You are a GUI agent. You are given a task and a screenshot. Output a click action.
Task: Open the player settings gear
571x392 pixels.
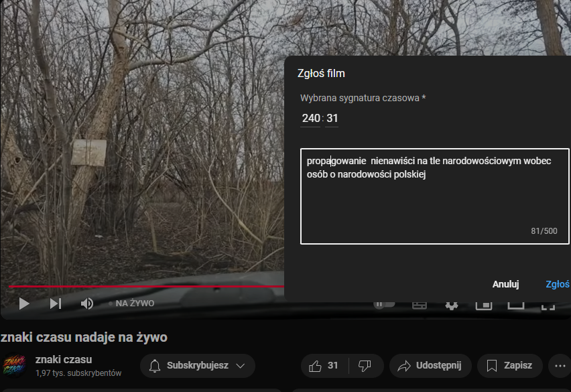pyautogui.click(x=452, y=304)
